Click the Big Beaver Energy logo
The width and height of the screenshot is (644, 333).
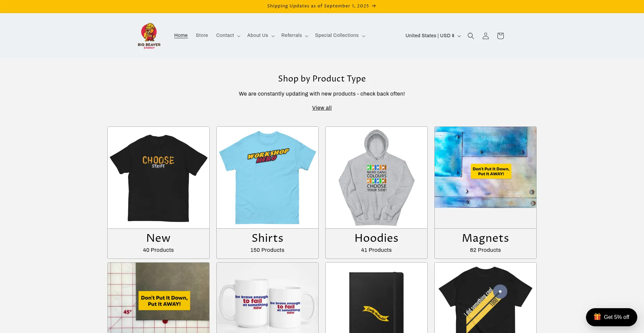click(x=149, y=36)
